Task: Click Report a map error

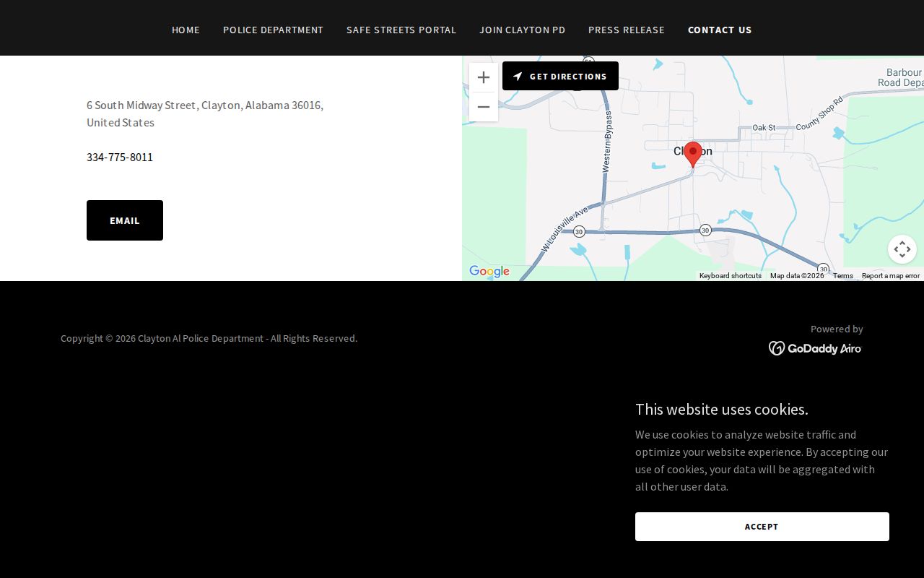Action: pos(891,276)
